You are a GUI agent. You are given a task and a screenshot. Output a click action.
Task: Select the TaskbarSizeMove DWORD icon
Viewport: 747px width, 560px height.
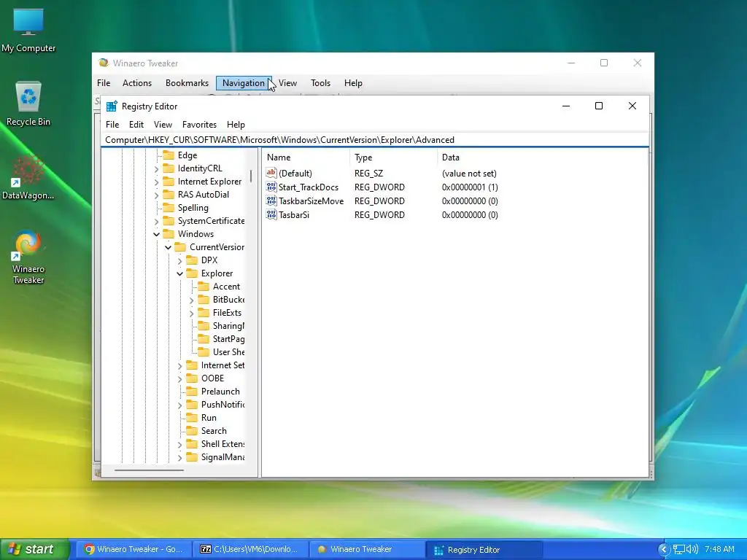pyautogui.click(x=271, y=201)
